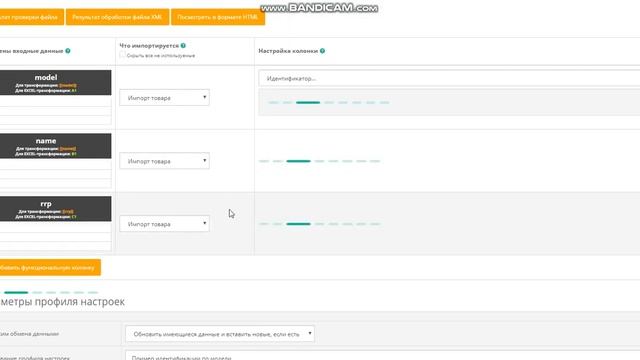Select the dark 'name' column header block
640x360 pixels.
tap(56, 146)
